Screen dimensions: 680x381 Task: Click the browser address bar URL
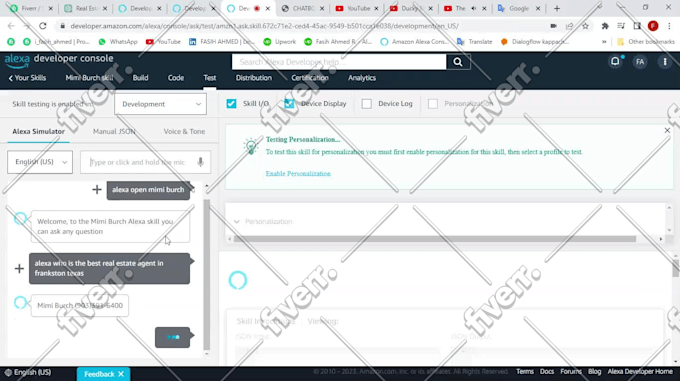pos(265,26)
